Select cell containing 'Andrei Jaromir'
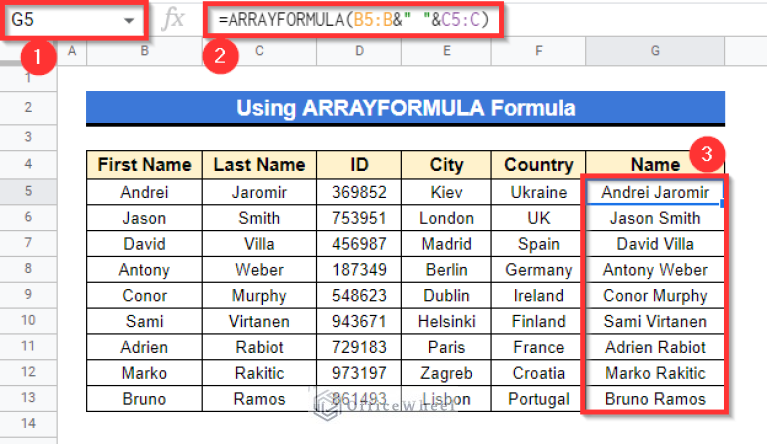This screenshot has height=444, width=767. click(x=655, y=192)
